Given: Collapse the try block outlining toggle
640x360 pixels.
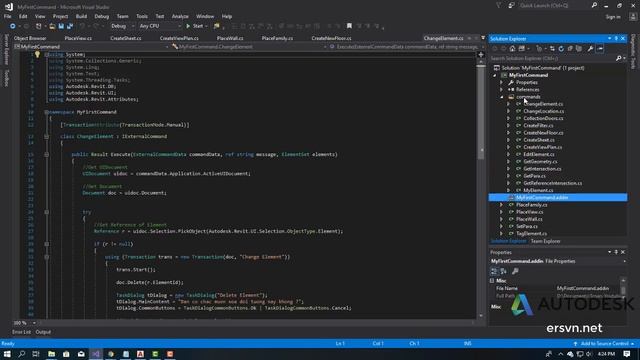Looking at the screenshot, I should [x=47, y=212].
